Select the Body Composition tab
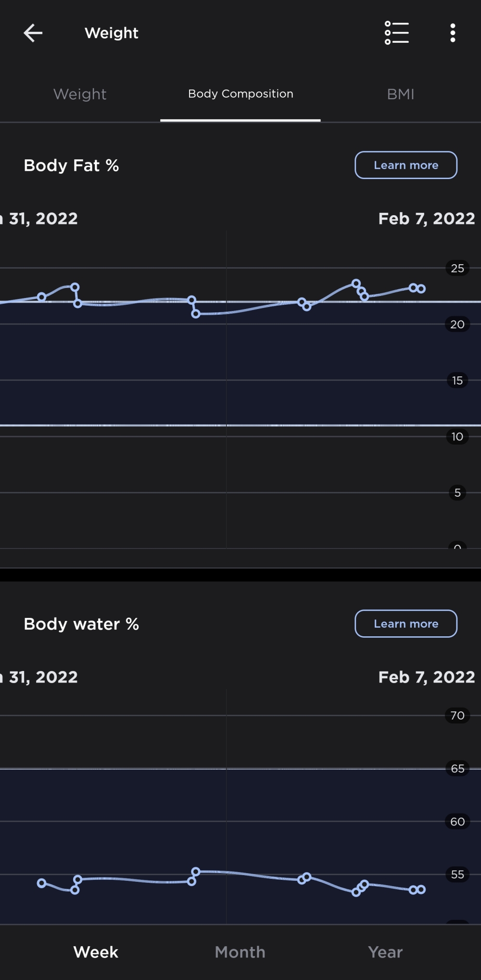The height and width of the screenshot is (980, 481). pos(240,94)
